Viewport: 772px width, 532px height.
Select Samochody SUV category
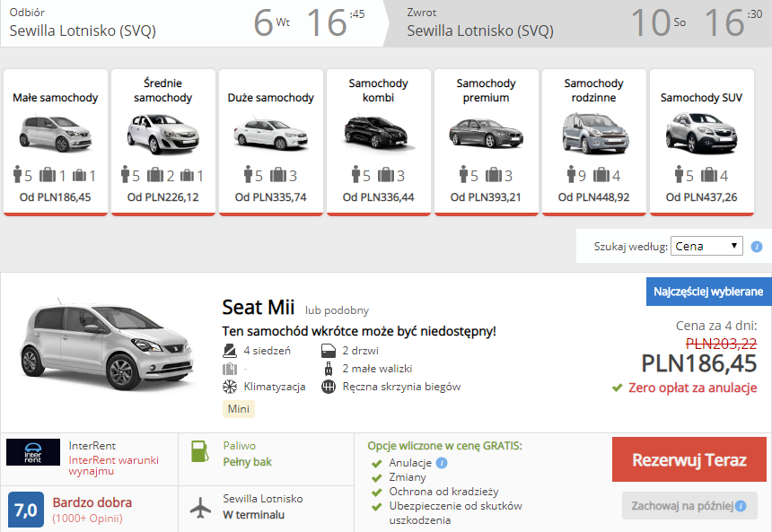[x=702, y=143]
